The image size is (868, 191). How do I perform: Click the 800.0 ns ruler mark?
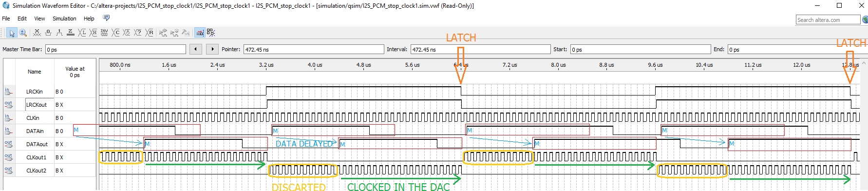coord(120,65)
